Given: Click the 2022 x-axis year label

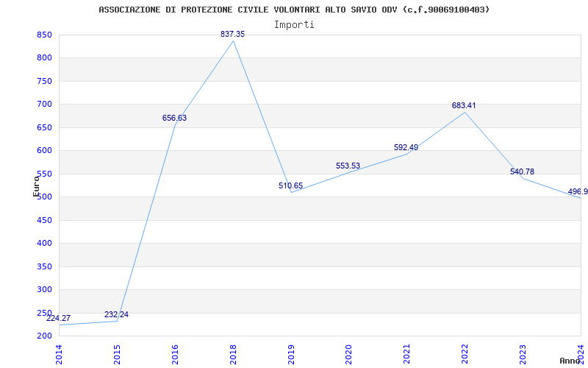Looking at the screenshot, I should pos(465,355).
